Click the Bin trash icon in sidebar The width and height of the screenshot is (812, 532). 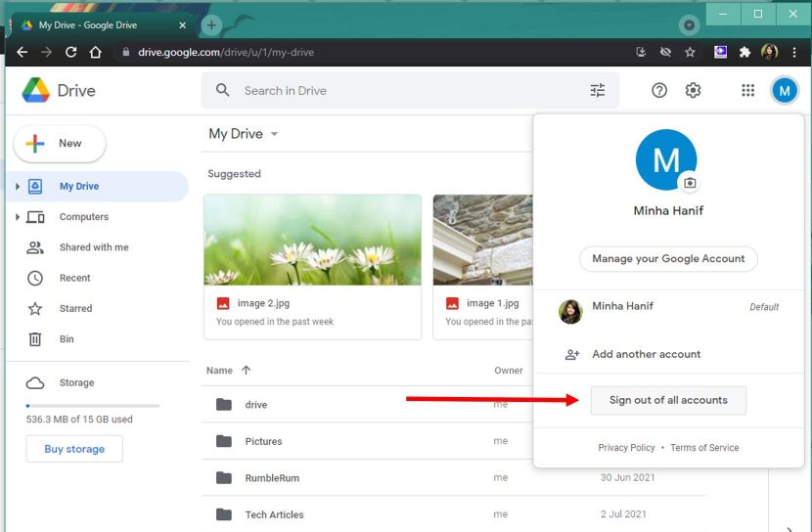point(34,339)
